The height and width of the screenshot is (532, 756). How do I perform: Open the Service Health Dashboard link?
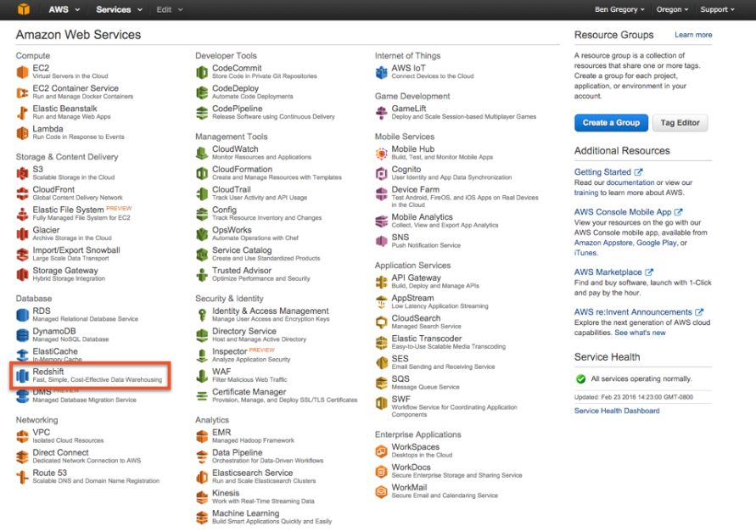click(616, 411)
